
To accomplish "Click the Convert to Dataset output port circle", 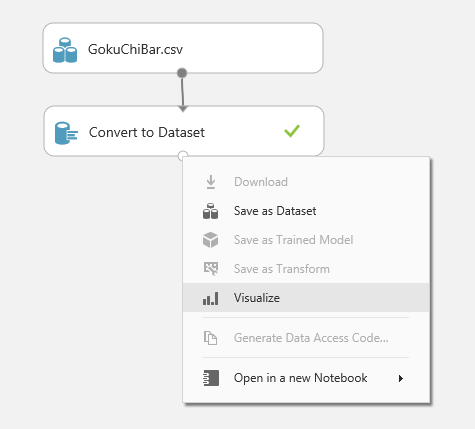I will pyautogui.click(x=183, y=155).
